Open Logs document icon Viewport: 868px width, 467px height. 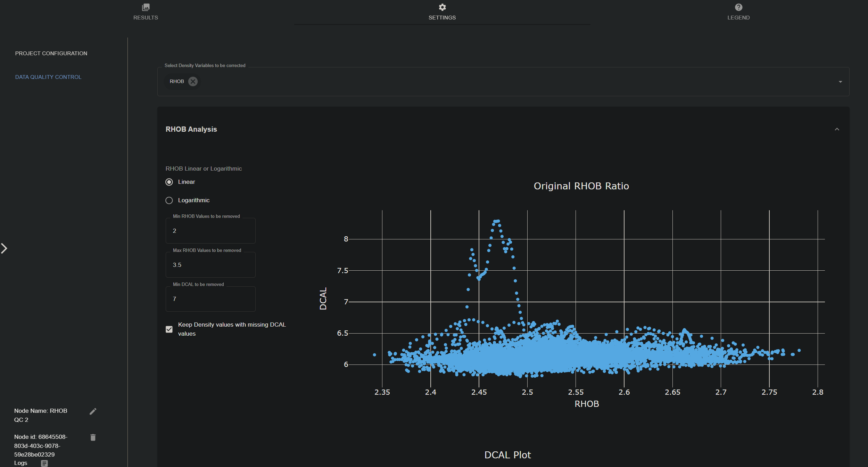(x=44, y=463)
